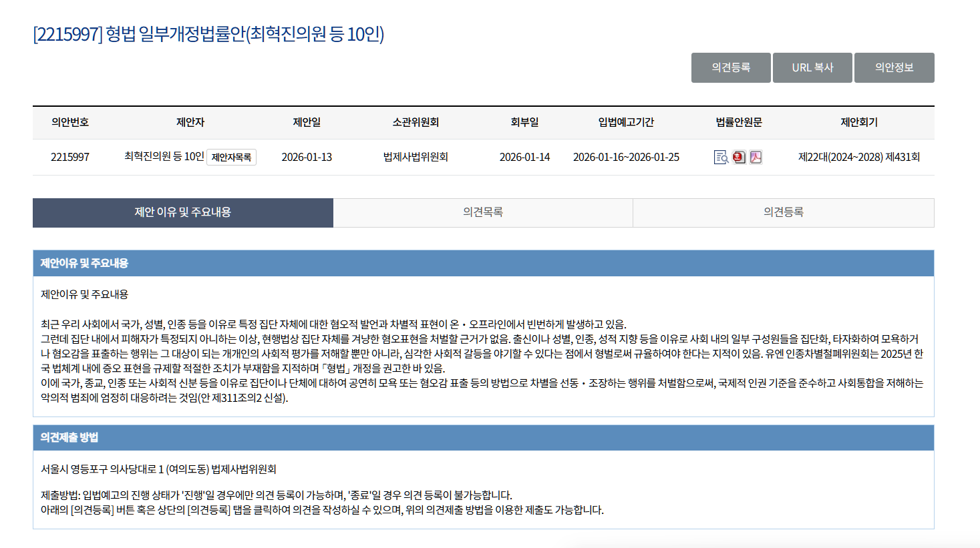The height and width of the screenshot is (548, 980).
Task: Open 의안정보 bill information
Action: [894, 67]
